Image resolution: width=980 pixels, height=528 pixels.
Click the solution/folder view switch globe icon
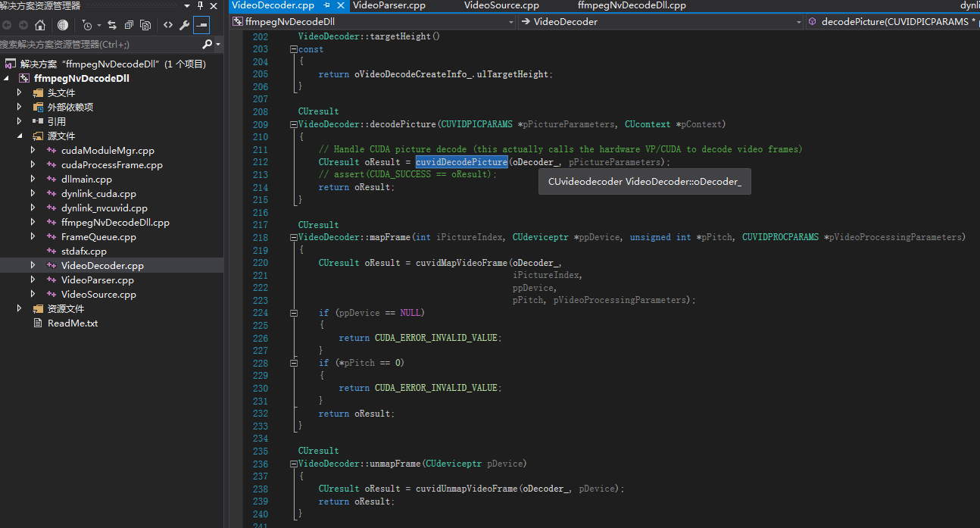coord(63,25)
